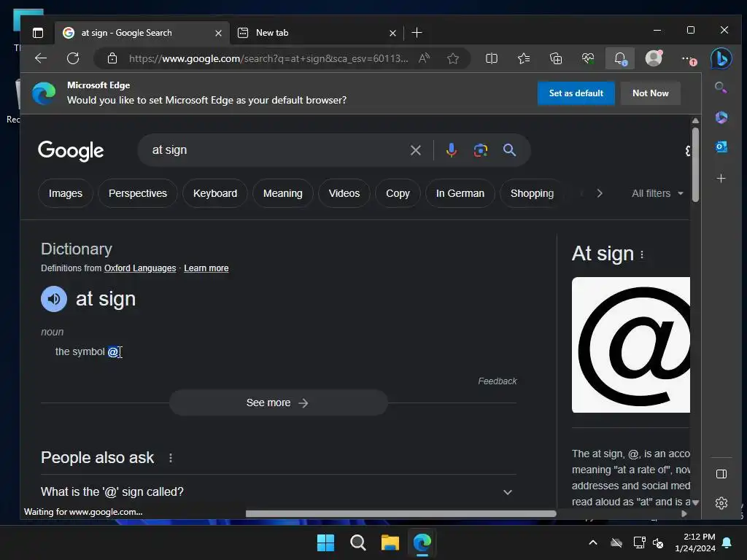Select the Meaning filter chip

click(x=282, y=193)
